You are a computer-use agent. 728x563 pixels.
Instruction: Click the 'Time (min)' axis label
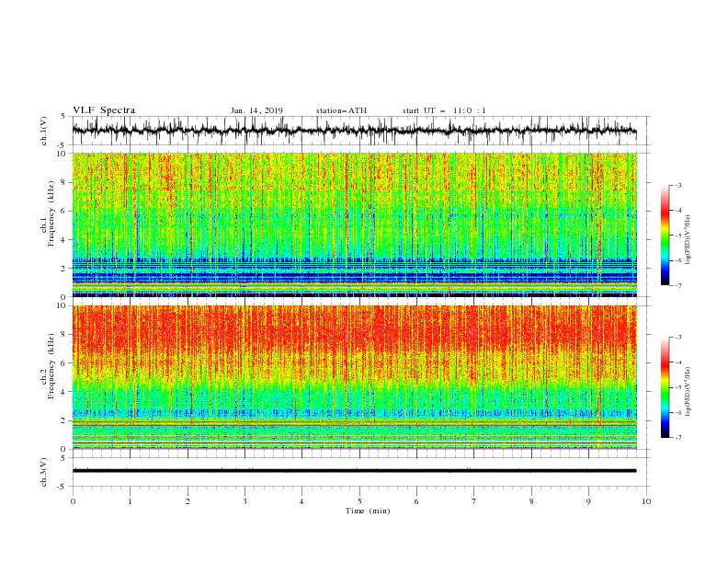tap(368, 511)
